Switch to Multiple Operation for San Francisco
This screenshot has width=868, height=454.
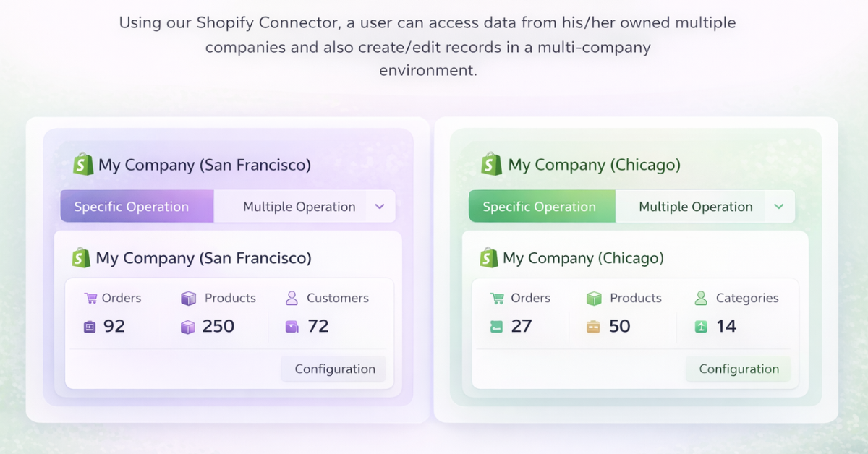pyautogui.click(x=299, y=207)
